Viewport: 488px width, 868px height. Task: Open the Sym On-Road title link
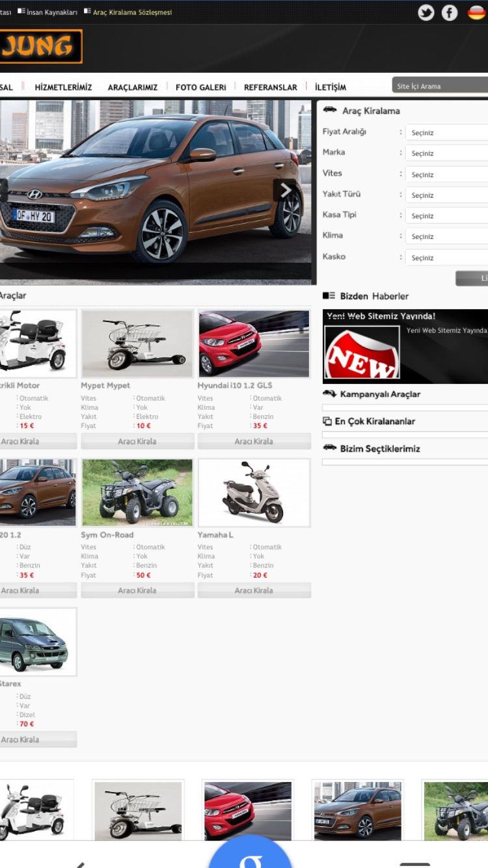coord(107,535)
